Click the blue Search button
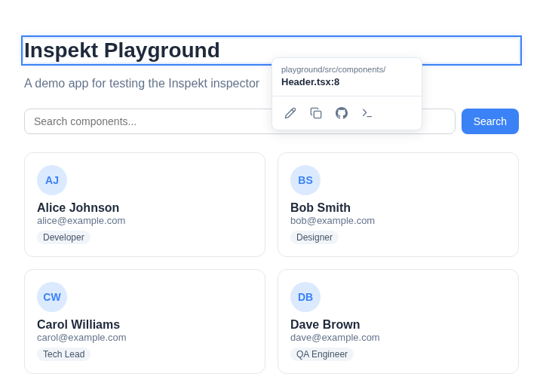Screen dimensions: 543x392 pyautogui.click(x=490, y=121)
